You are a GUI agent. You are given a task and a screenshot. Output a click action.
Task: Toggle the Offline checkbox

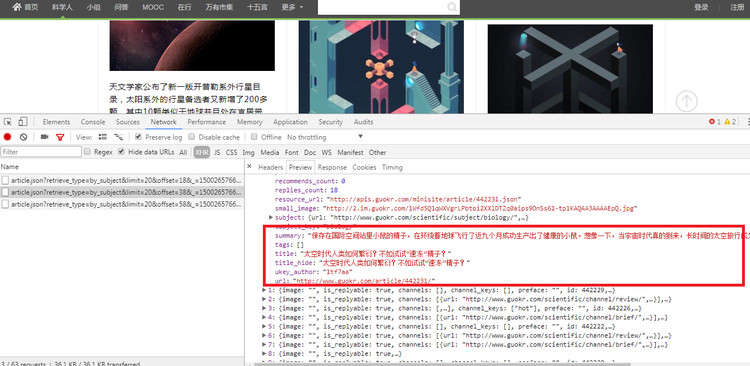[x=254, y=137]
